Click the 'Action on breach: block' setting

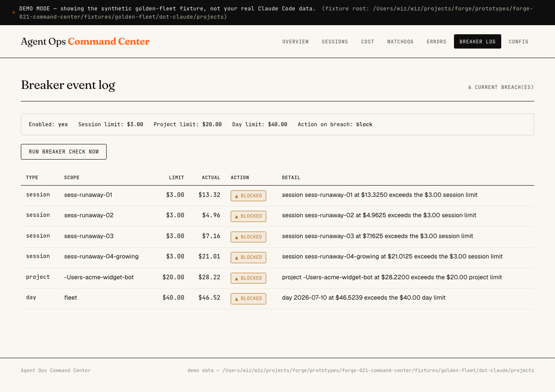click(335, 124)
